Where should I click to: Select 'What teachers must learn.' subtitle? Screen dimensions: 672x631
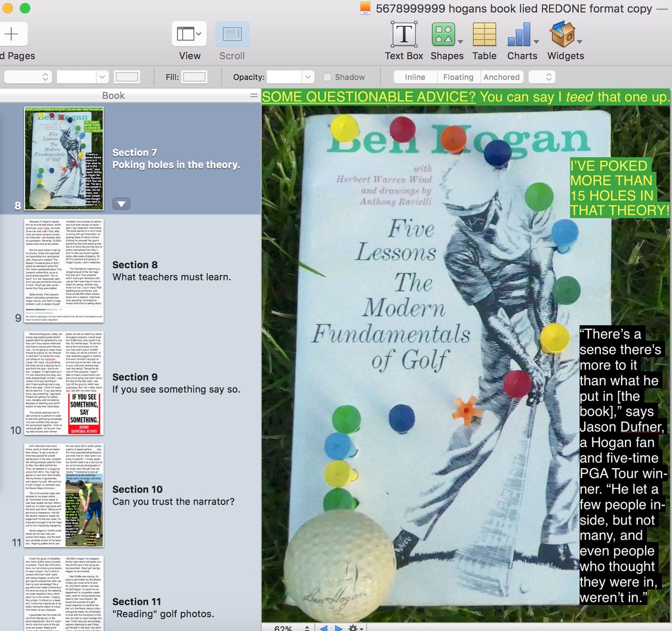[171, 277]
